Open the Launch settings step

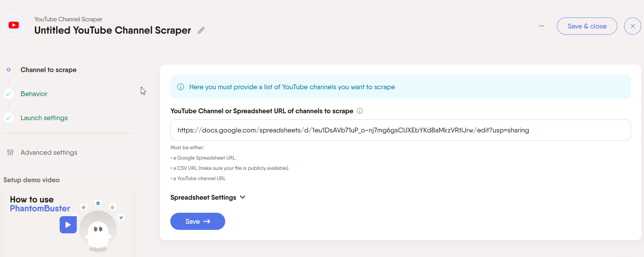pyautogui.click(x=44, y=118)
